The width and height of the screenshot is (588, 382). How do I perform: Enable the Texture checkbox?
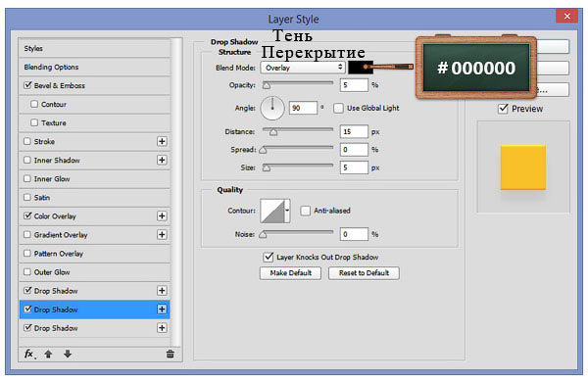pos(34,122)
